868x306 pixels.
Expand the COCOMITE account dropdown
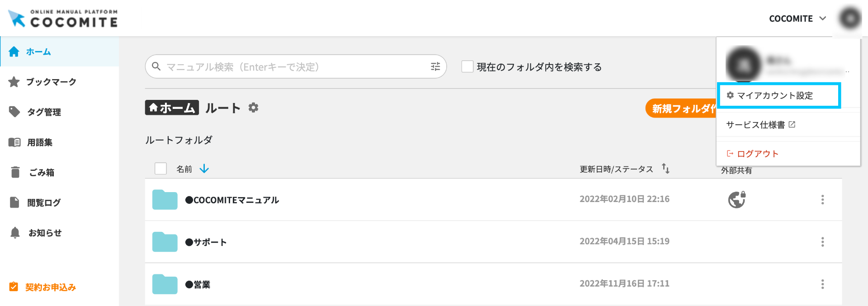[797, 19]
